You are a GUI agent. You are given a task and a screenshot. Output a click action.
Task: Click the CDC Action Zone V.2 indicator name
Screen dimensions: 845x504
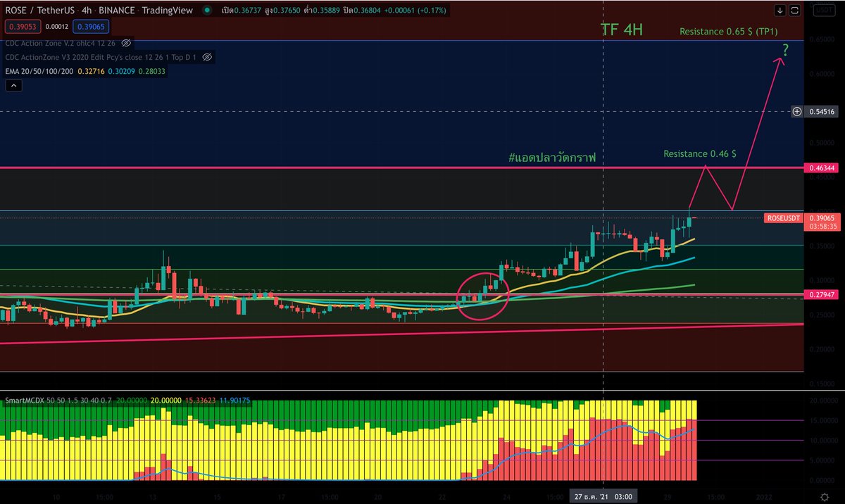39,42
